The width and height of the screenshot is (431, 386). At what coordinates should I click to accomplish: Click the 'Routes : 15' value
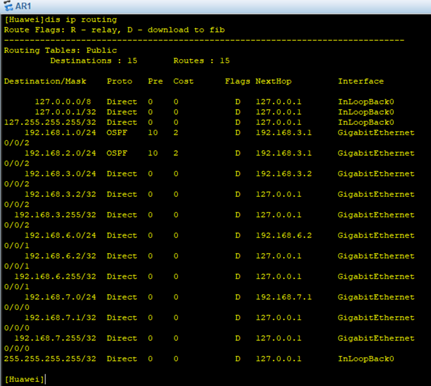coord(201,61)
